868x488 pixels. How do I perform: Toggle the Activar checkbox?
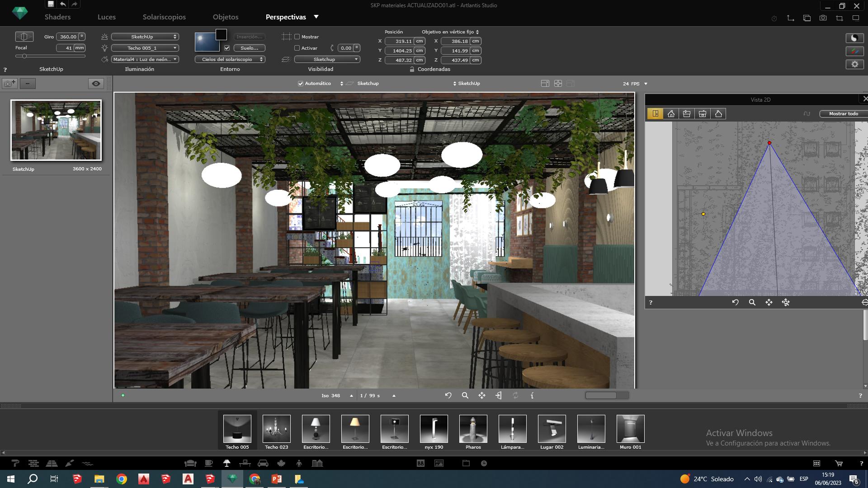pos(297,48)
